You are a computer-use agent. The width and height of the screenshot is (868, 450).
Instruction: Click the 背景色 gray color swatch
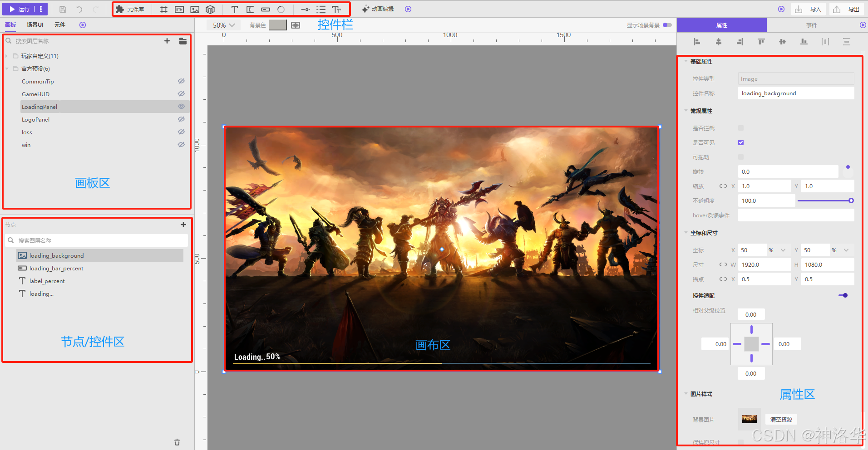point(277,25)
